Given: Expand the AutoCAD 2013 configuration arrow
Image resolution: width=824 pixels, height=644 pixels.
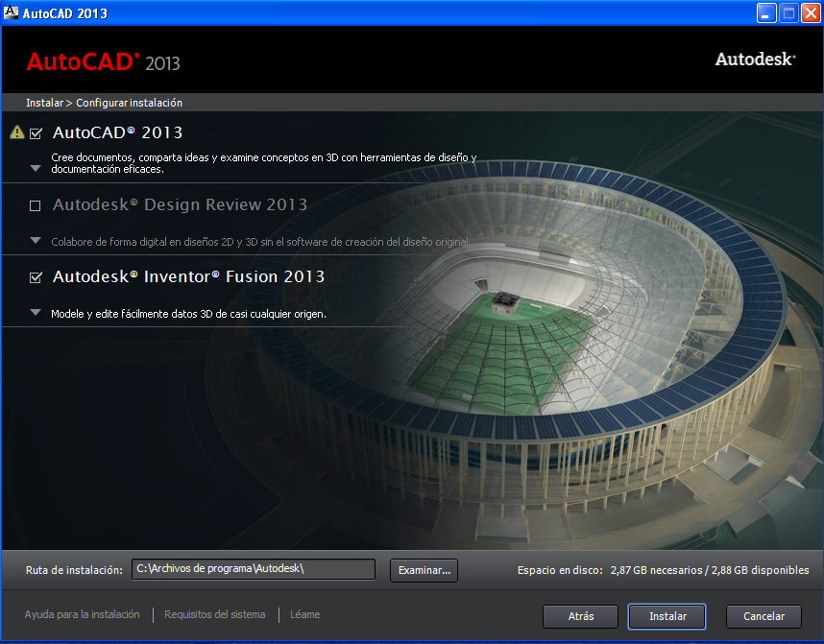Looking at the screenshot, I should pyautogui.click(x=36, y=169).
